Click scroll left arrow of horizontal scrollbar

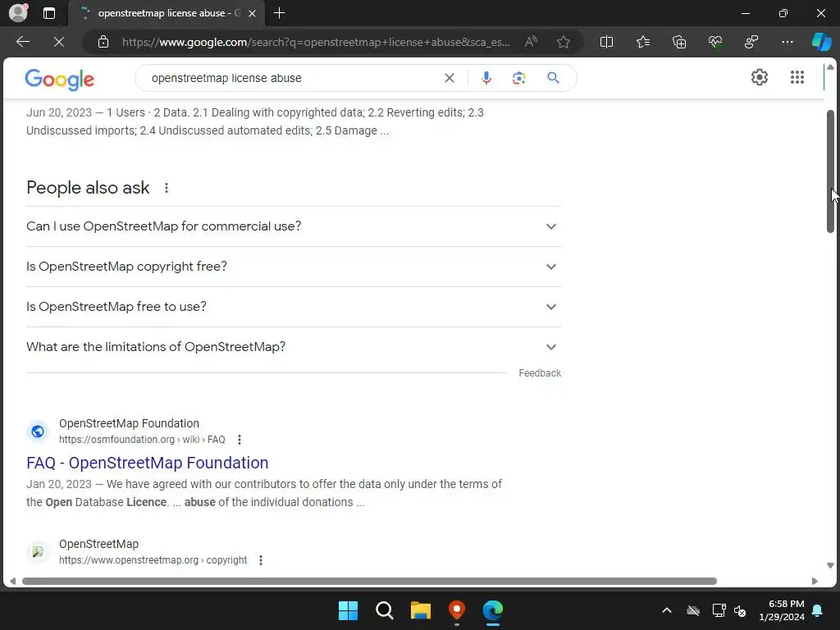coord(12,582)
